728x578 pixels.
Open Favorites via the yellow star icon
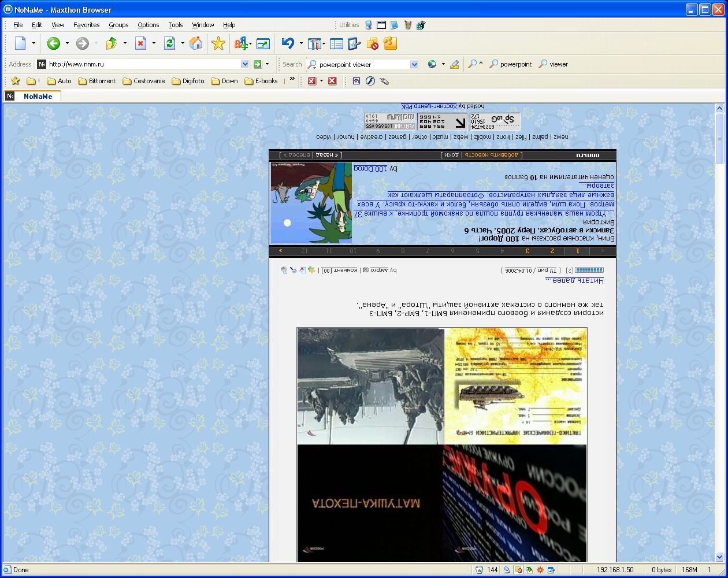point(218,43)
